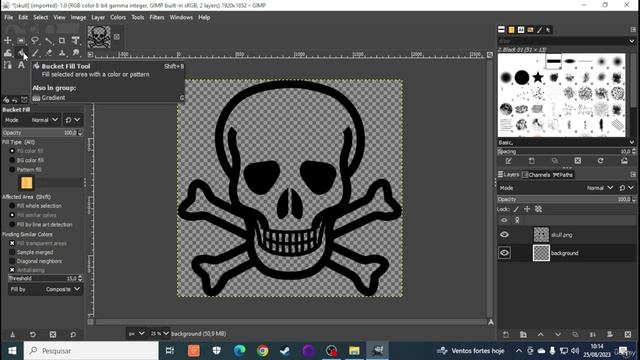Delete the selected brush
The image size is (640, 360).
[x=578, y=161]
